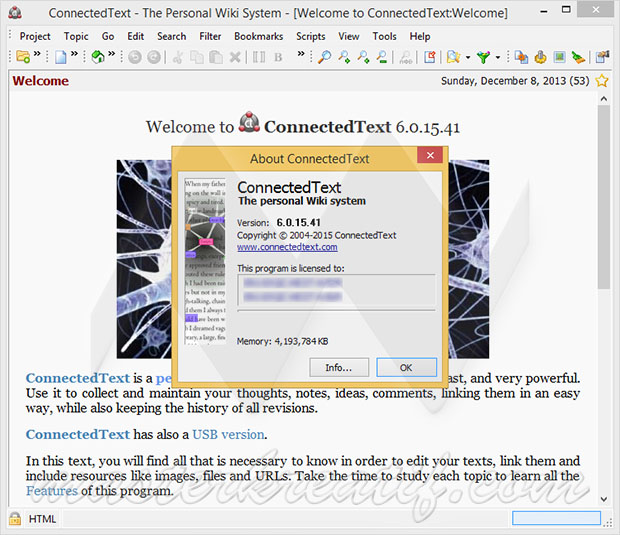Click the lock icon in status bar
The width and height of the screenshot is (620, 535).
tap(15, 518)
